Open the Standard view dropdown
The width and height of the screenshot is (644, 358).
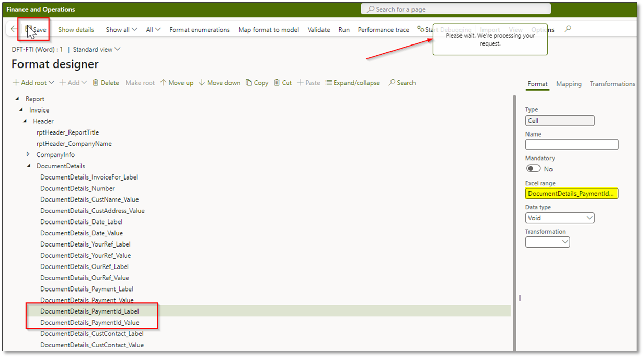[x=96, y=49]
